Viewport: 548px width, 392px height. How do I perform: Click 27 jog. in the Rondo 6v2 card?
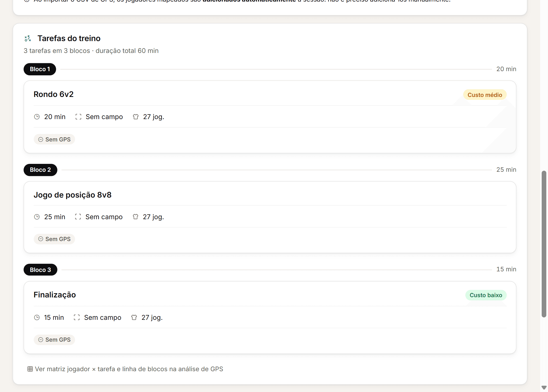pos(154,117)
